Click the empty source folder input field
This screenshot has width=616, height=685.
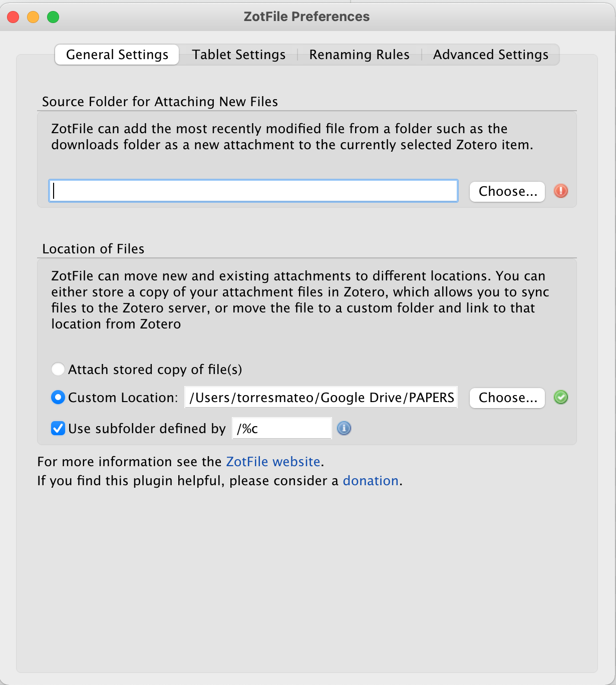(x=253, y=191)
